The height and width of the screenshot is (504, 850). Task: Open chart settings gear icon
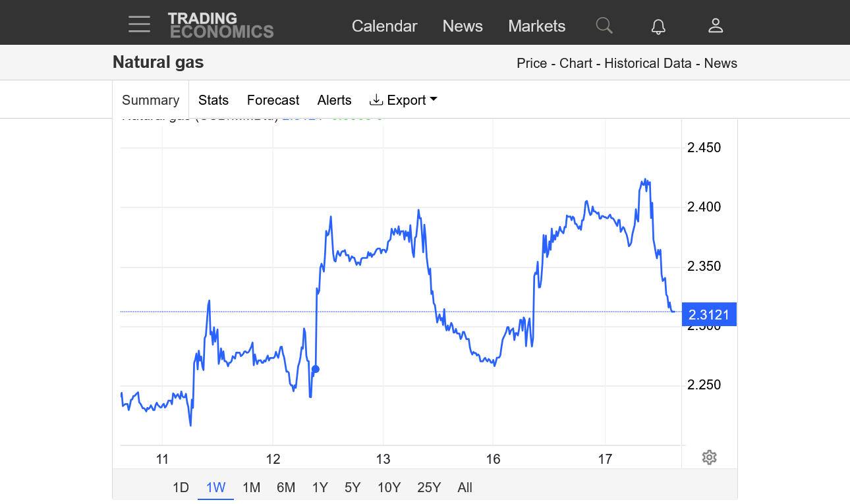tap(709, 457)
